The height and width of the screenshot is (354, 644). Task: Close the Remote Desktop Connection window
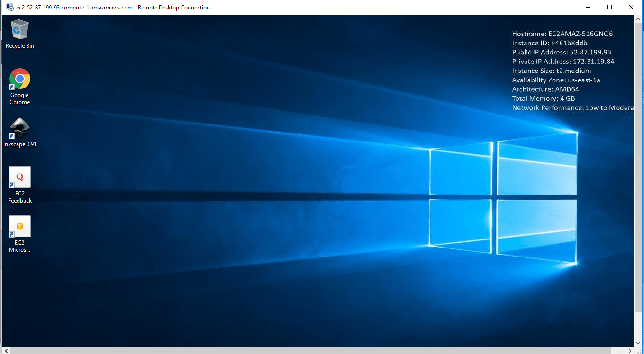631,7
